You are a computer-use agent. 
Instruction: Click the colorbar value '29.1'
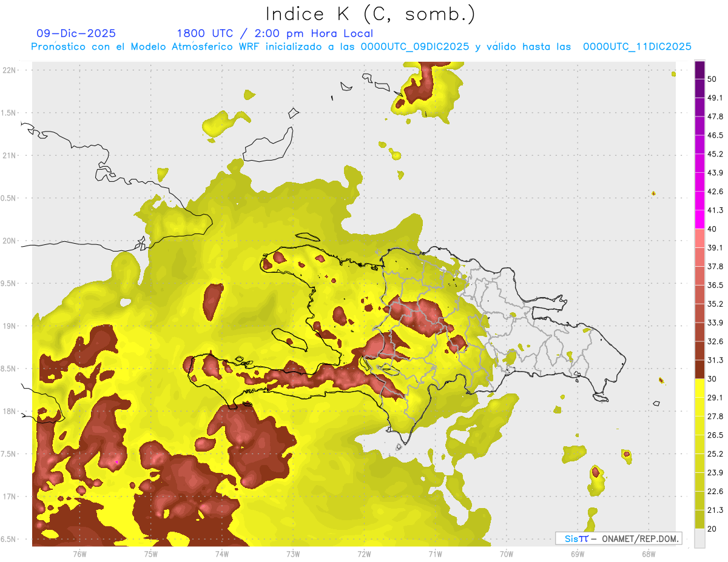click(x=715, y=398)
